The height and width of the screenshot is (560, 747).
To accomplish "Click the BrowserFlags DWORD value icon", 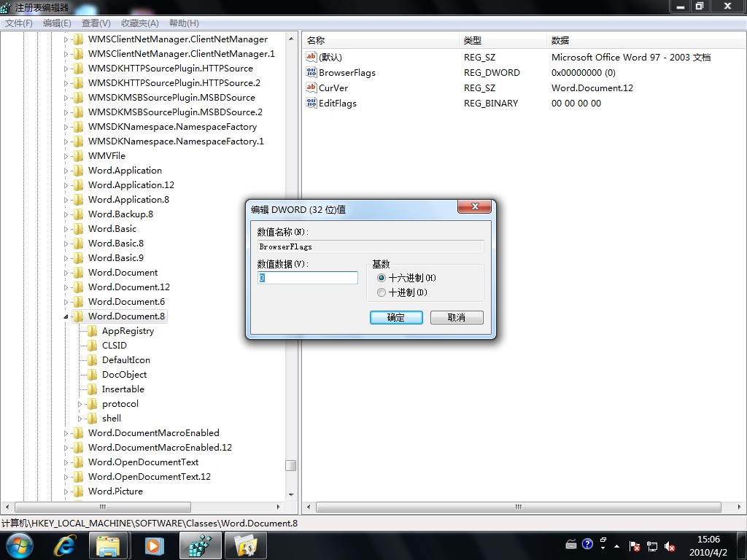I will [x=311, y=72].
